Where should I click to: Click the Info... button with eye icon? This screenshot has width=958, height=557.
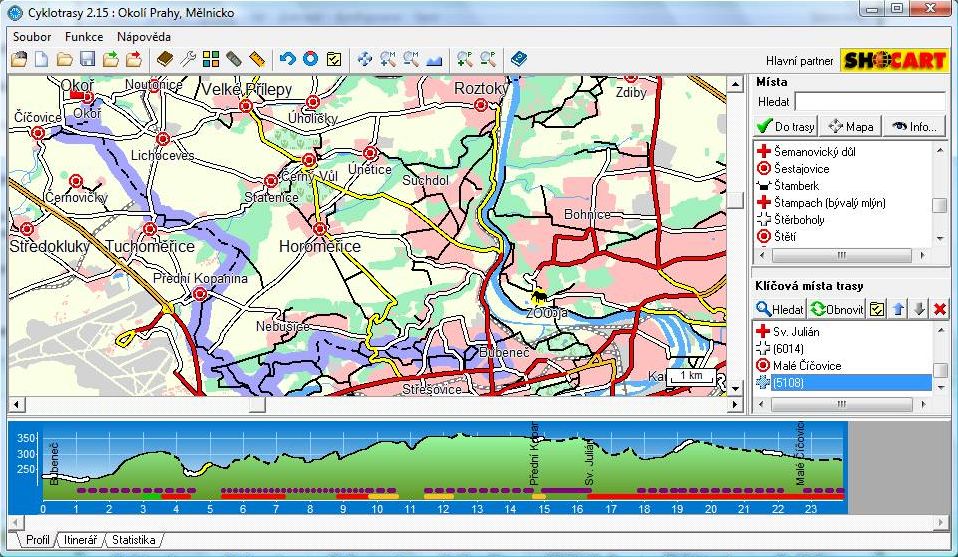click(x=914, y=126)
